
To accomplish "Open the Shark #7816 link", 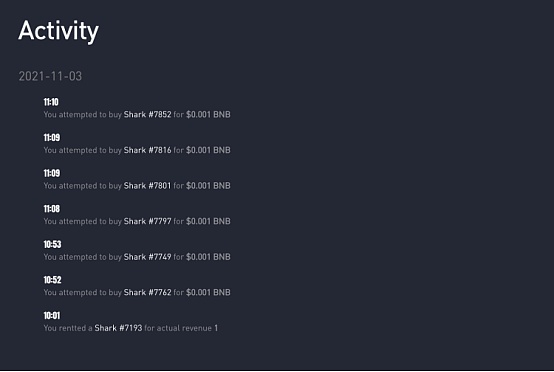I will click(x=147, y=150).
